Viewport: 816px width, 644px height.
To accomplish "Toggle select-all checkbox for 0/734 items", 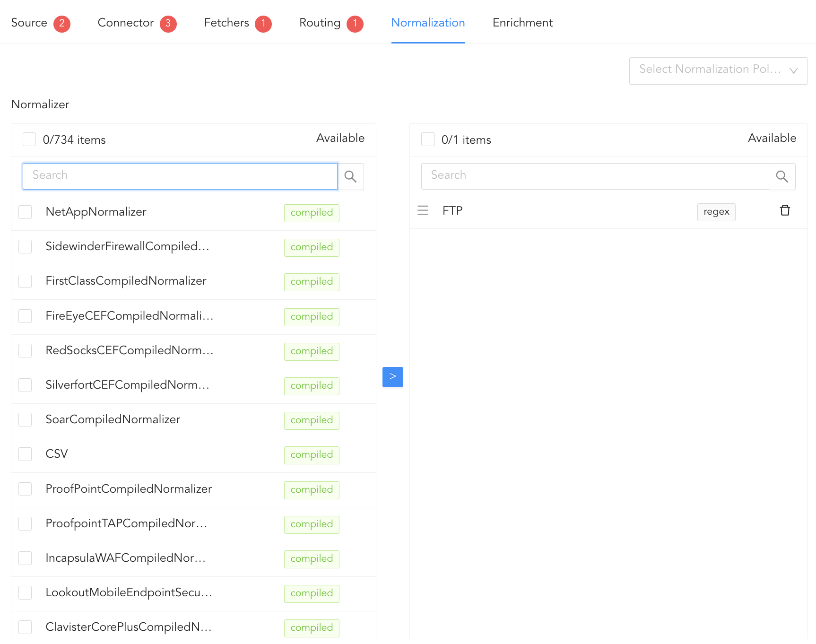I will (x=29, y=139).
